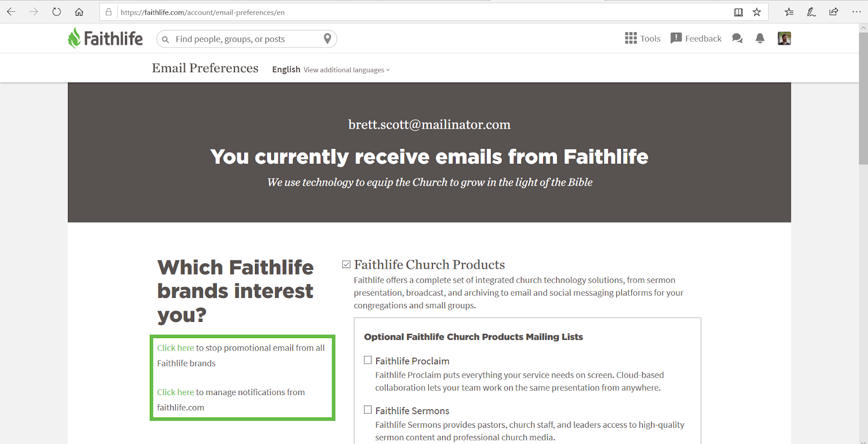This screenshot has width=868, height=444.
Task: Click the padlock site security icon
Action: point(108,12)
